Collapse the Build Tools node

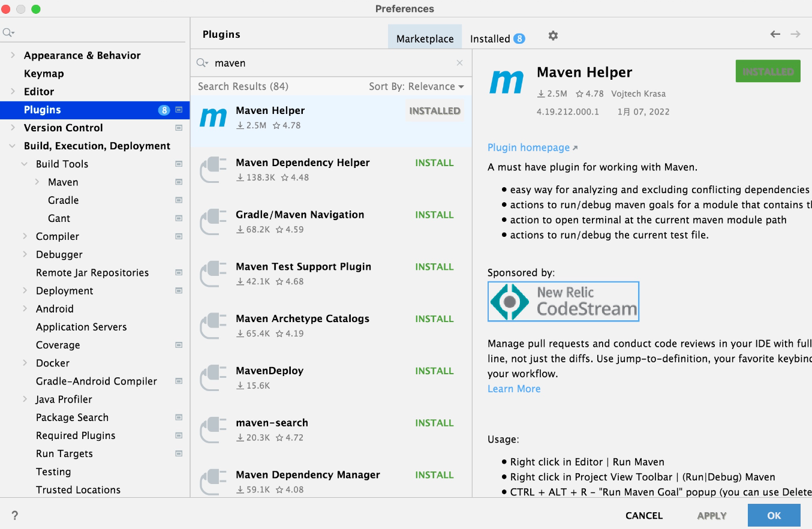click(x=25, y=164)
